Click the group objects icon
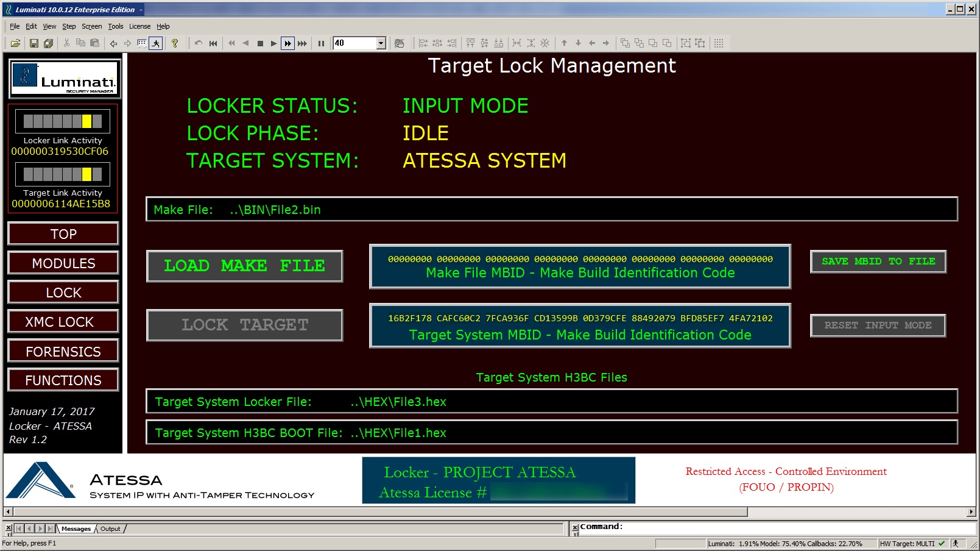Image resolution: width=980 pixels, height=551 pixels. coord(686,43)
